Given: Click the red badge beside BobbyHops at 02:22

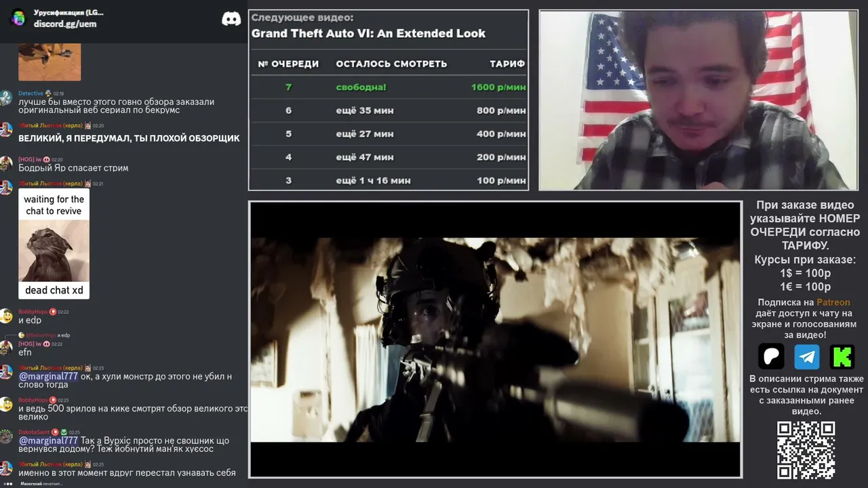Looking at the screenshot, I should pyautogui.click(x=53, y=312).
